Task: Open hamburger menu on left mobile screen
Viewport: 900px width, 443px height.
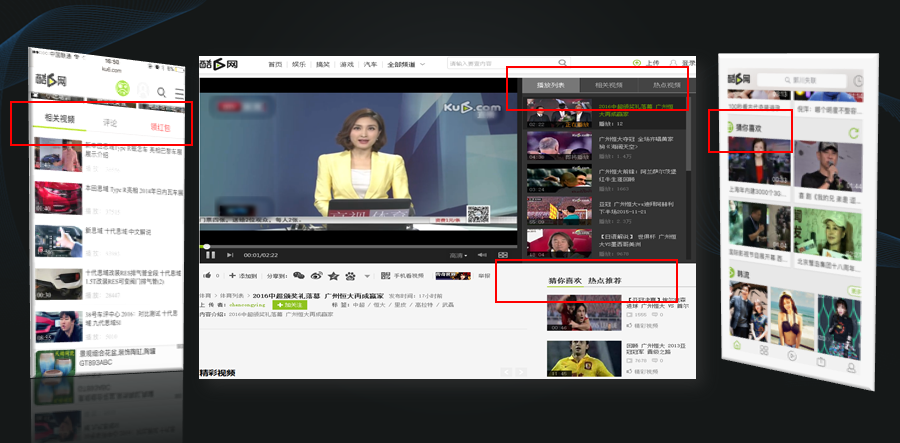Action: (179, 92)
